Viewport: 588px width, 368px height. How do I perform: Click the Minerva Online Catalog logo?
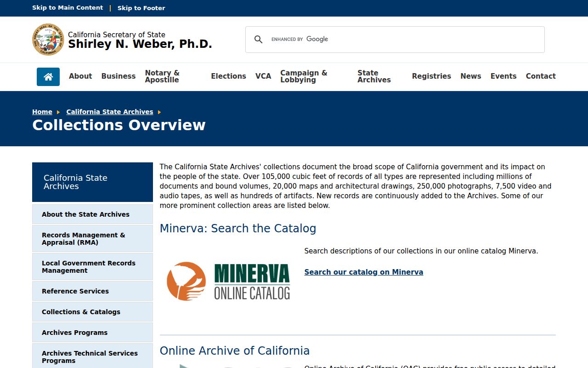(228, 281)
